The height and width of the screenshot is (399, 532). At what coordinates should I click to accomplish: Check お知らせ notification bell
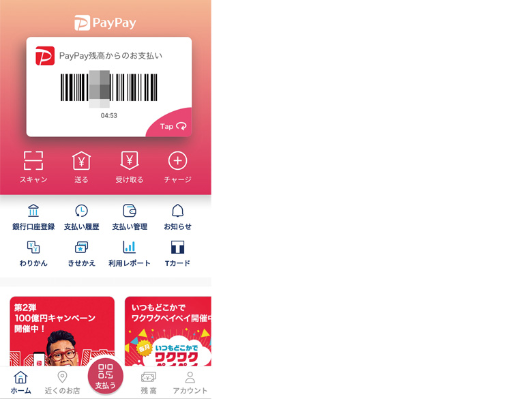pyautogui.click(x=177, y=211)
